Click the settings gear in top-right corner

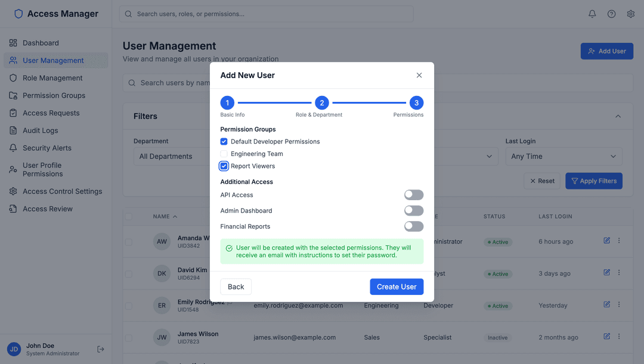[630, 13]
